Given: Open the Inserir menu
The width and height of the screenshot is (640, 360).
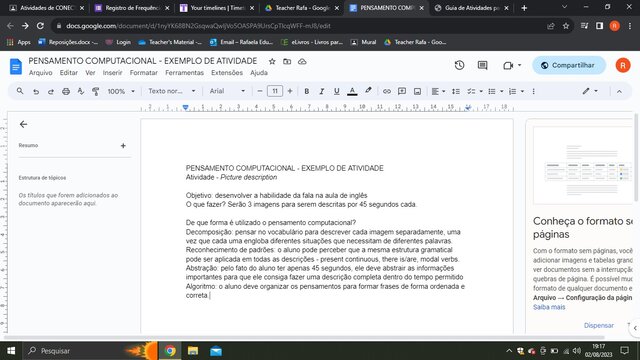Looking at the screenshot, I should coord(112,73).
